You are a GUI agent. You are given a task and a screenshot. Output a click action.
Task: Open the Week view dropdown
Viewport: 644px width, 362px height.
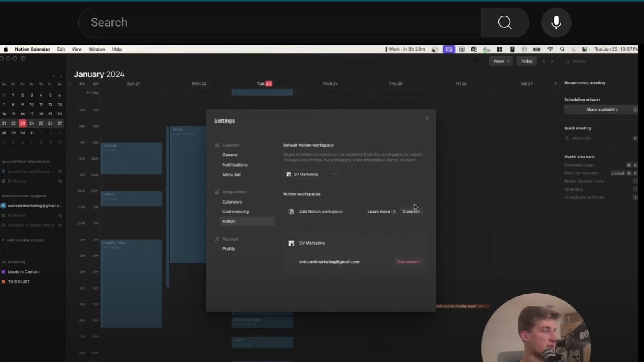(501, 61)
